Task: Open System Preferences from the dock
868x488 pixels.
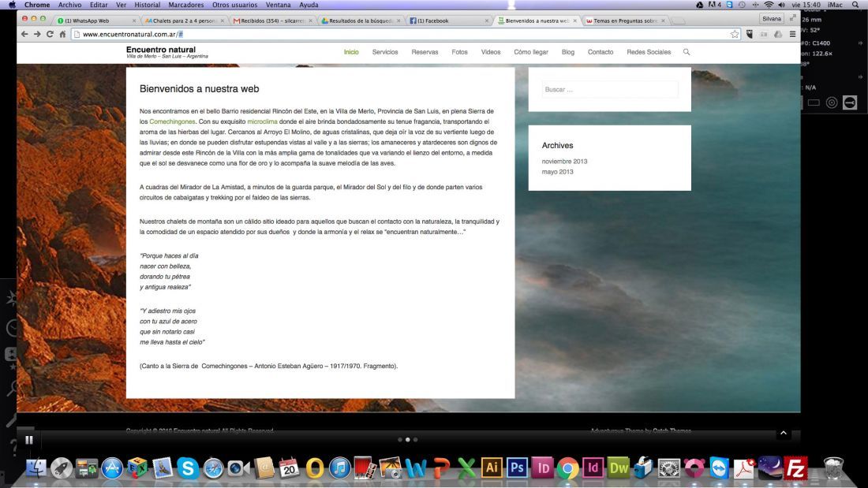Action: (668, 468)
